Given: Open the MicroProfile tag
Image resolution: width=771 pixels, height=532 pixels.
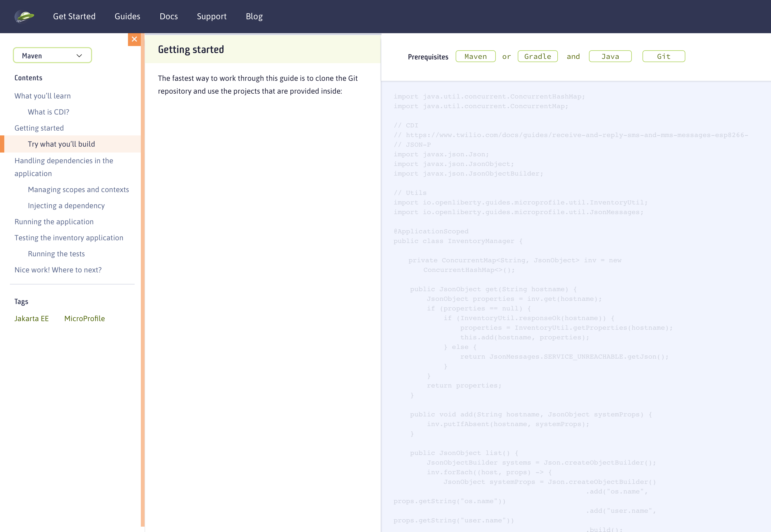Looking at the screenshot, I should [x=84, y=318].
